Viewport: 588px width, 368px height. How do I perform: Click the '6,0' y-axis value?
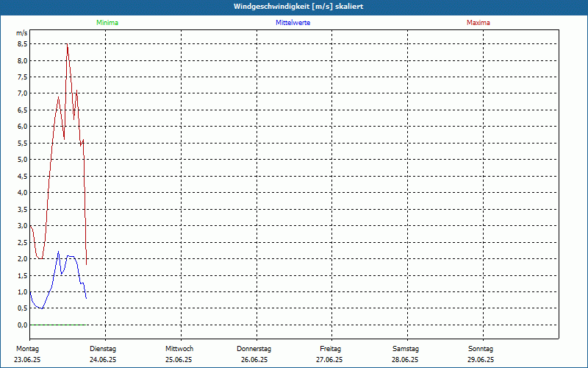pyautogui.click(x=23, y=127)
